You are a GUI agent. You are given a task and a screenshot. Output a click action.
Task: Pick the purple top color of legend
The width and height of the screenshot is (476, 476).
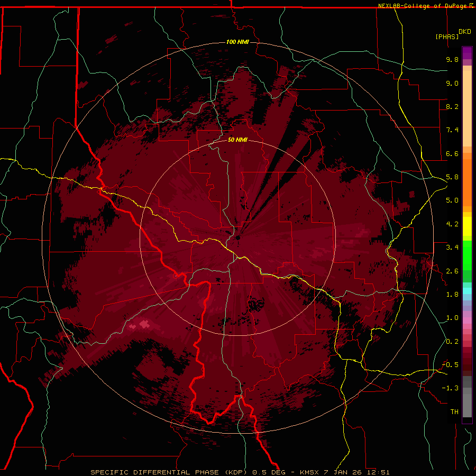pyautogui.click(x=467, y=53)
